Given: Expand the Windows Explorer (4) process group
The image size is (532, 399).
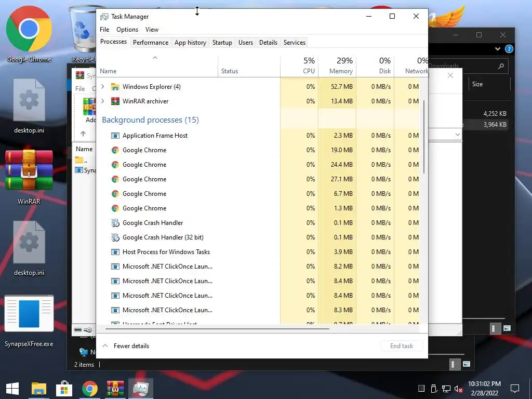Looking at the screenshot, I should (103, 87).
